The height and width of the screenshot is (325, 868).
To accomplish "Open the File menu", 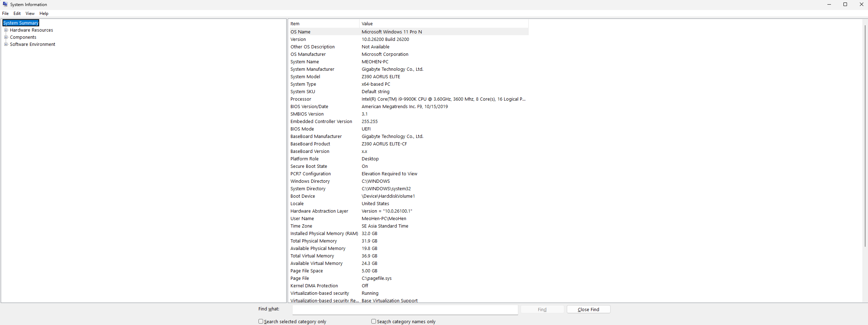I will [x=5, y=14].
